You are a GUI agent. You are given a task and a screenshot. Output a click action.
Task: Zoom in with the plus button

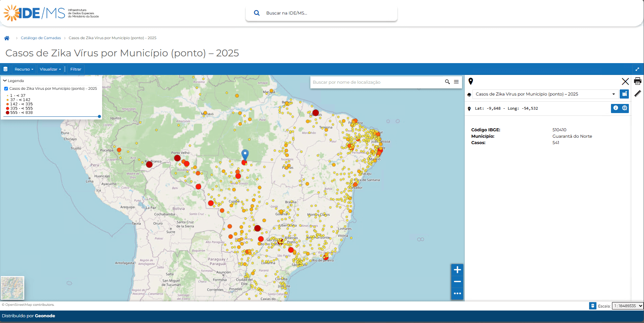[x=457, y=270]
